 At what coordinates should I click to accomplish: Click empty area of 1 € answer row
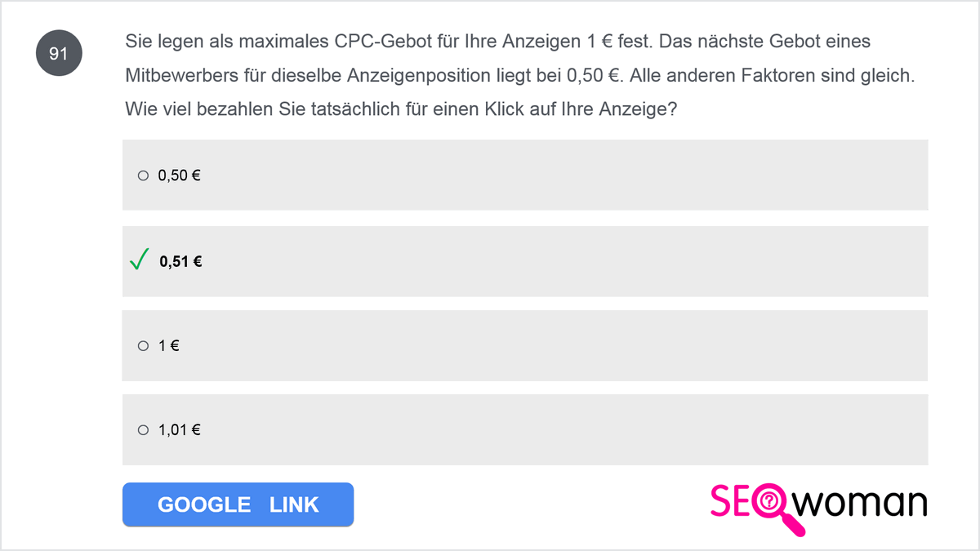[x=563, y=345]
